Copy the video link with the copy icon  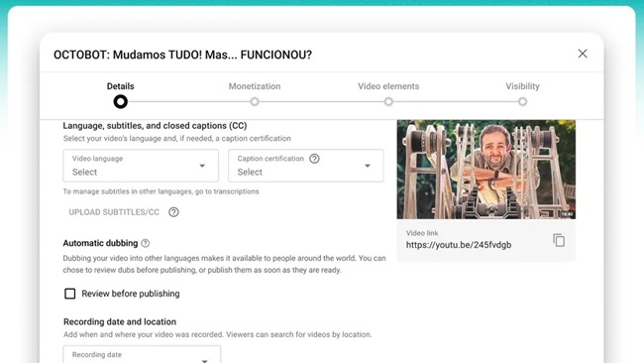(559, 240)
